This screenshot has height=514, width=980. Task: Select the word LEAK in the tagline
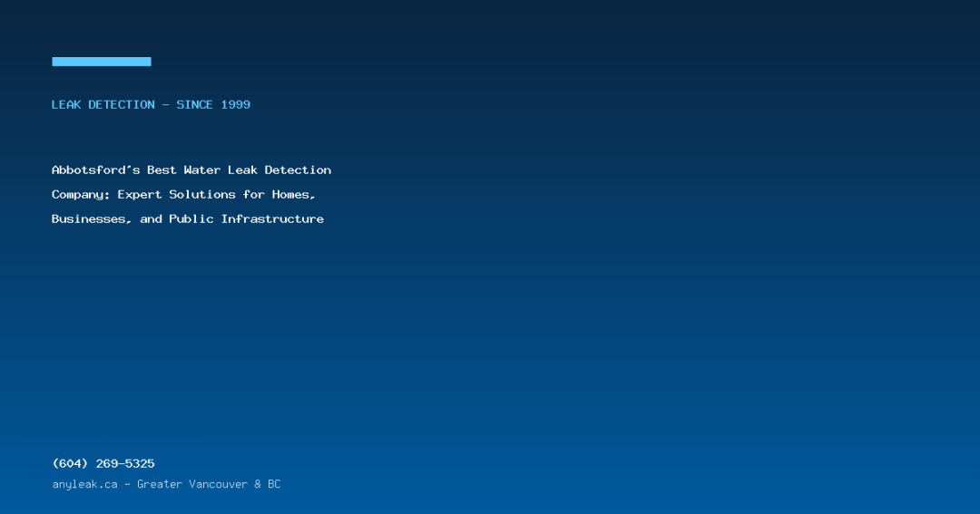click(66, 105)
